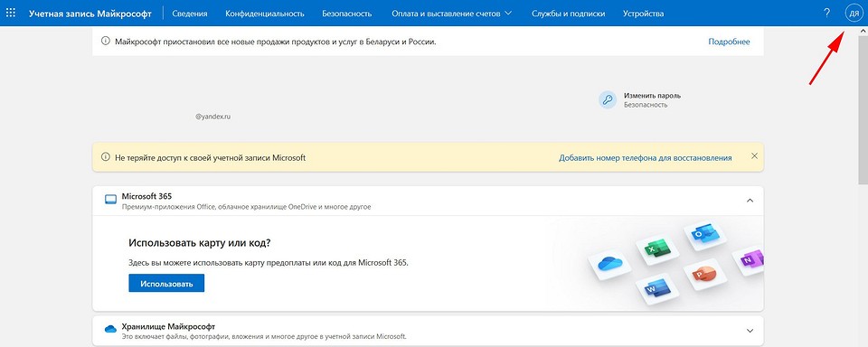Click Изменить пароль link
The image size is (868, 347).
coord(652,96)
